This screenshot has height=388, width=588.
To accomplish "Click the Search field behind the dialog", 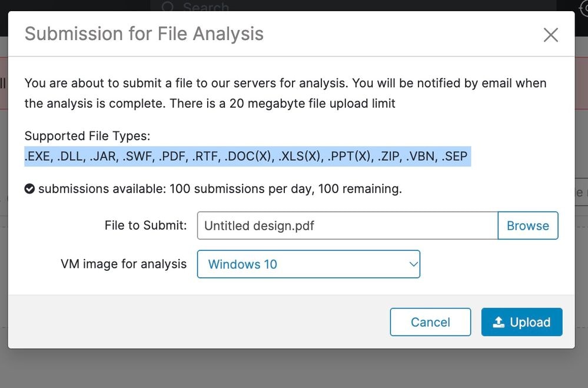I will (x=353, y=6).
